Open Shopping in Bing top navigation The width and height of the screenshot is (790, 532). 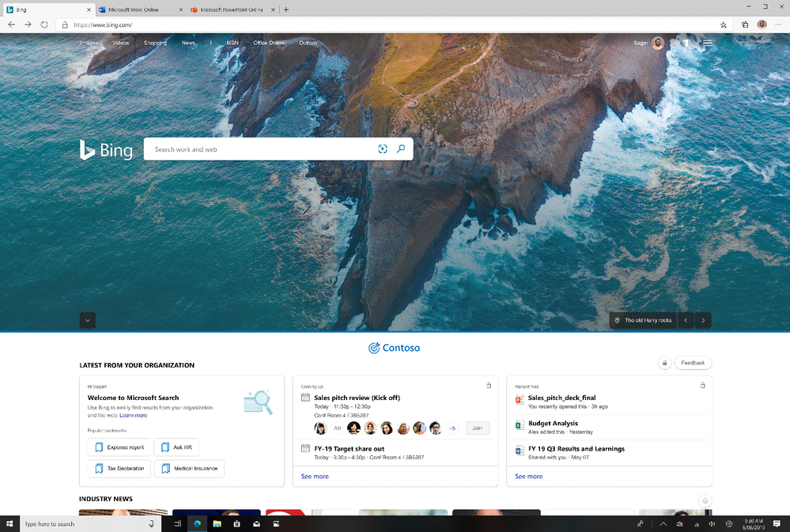pos(155,43)
